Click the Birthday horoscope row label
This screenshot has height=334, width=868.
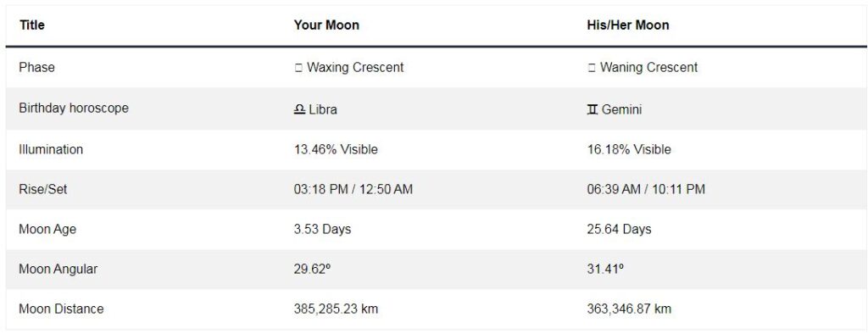pyautogui.click(x=74, y=108)
